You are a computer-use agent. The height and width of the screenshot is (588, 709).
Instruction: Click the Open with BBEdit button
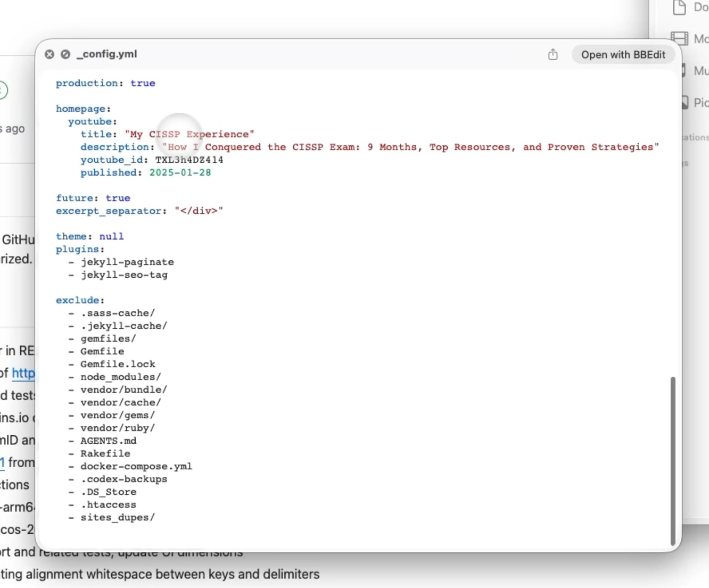point(623,54)
